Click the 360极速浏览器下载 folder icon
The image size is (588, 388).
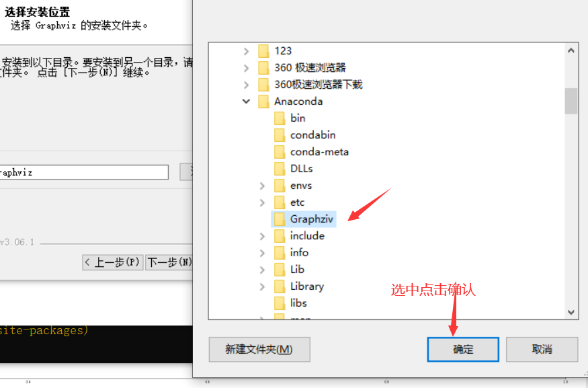coord(263,85)
